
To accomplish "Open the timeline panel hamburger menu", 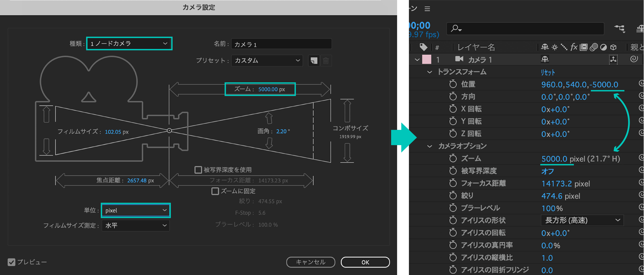I will (x=427, y=9).
